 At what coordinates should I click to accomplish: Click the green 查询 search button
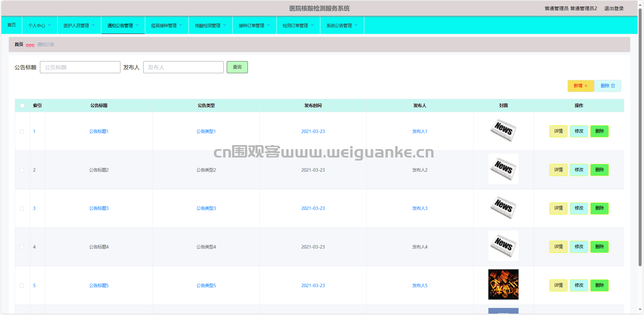[237, 67]
